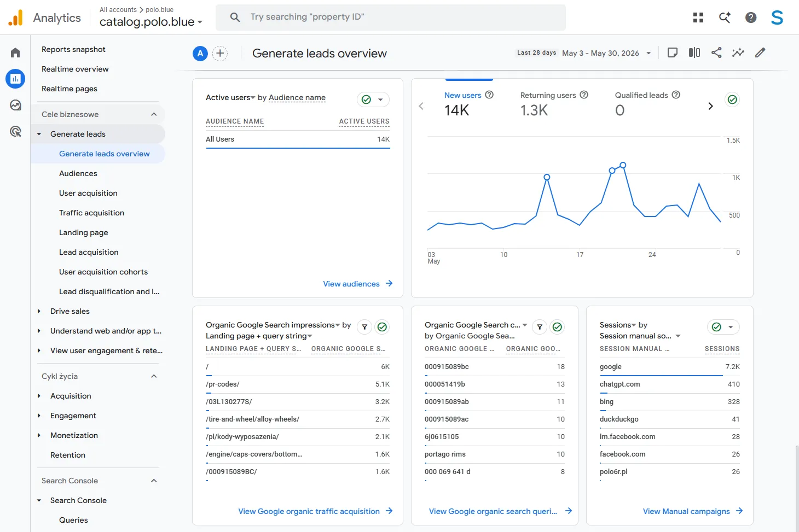
Task: Open status dropdown on Active users card
Action: tap(373, 100)
